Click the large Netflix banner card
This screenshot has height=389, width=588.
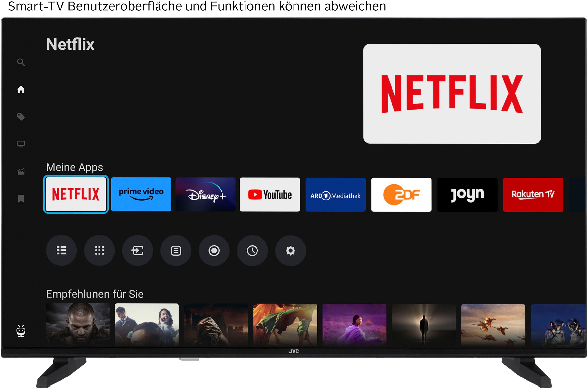point(452,94)
